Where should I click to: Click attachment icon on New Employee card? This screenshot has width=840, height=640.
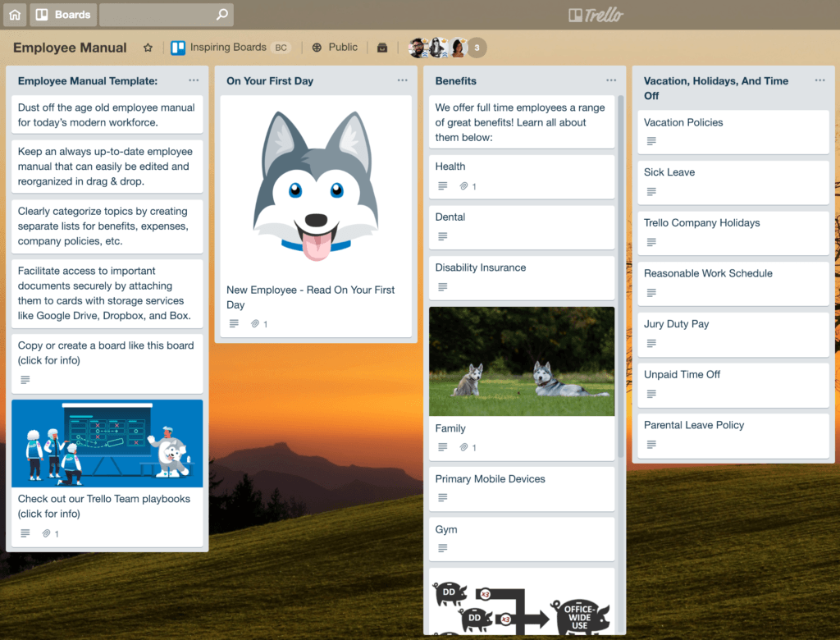click(256, 324)
